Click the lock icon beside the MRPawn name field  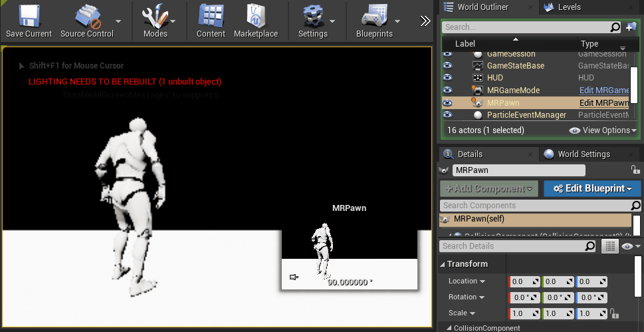(x=635, y=170)
